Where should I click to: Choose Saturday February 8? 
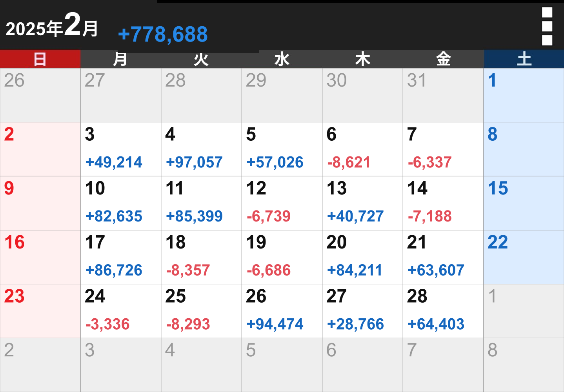coord(524,149)
